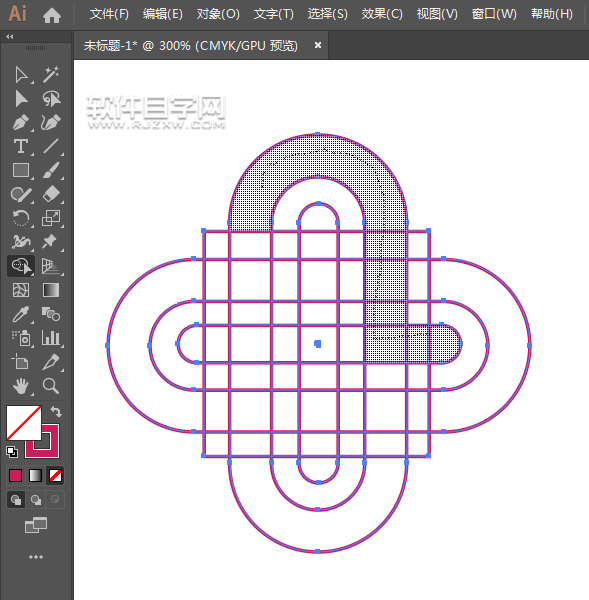
Task: Enable Draw Inside mode
Action: [55, 500]
